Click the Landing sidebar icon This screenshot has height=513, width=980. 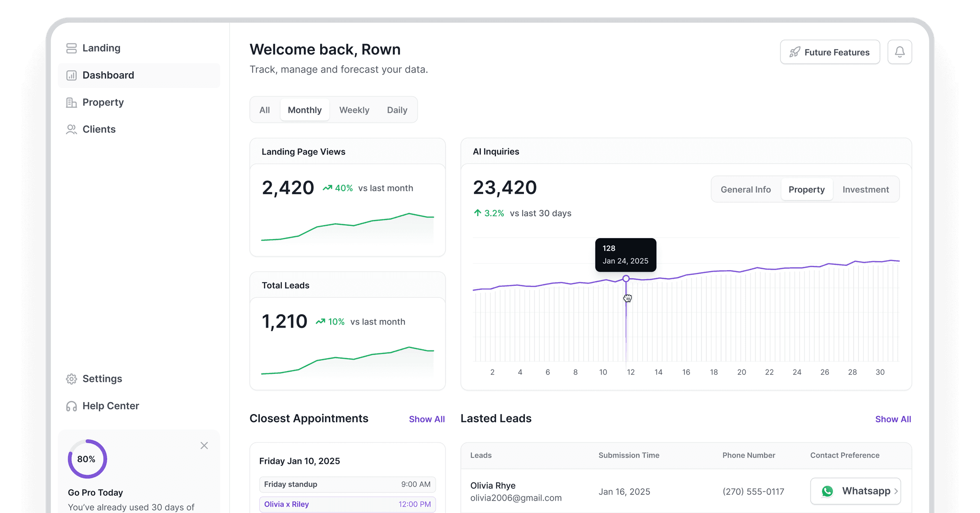point(71,48)
